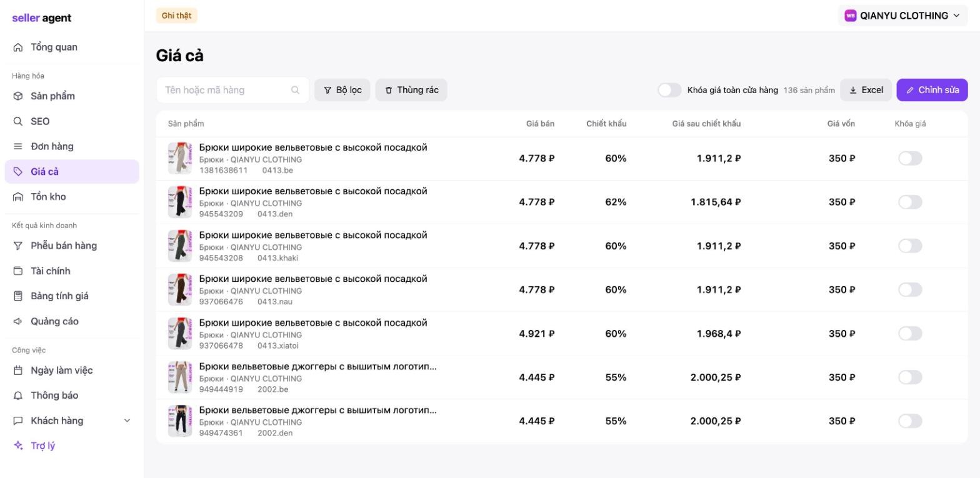Open the Bộ lọc filter options
The height and width of the screenshot is (478, 980).
(x=342, y=90)
